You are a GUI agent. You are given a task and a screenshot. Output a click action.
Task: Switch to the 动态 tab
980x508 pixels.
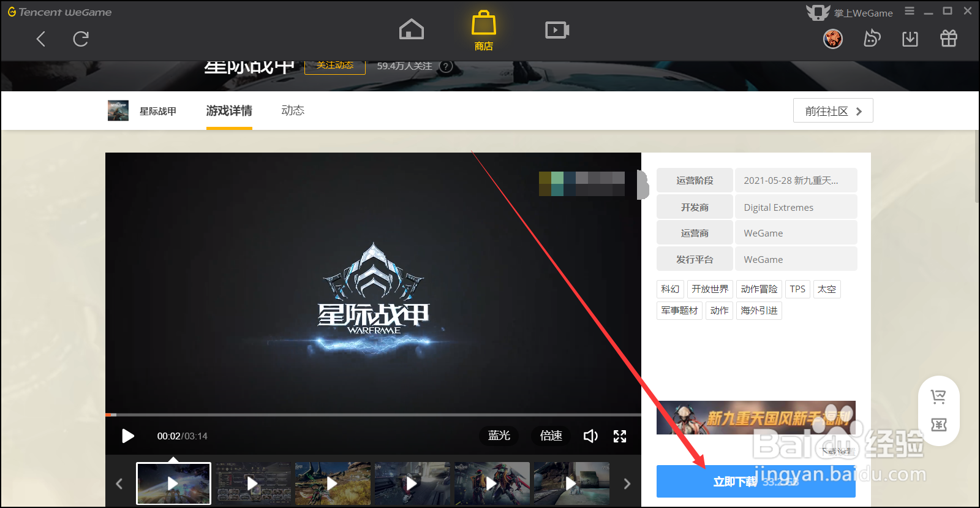click(293, 111)
